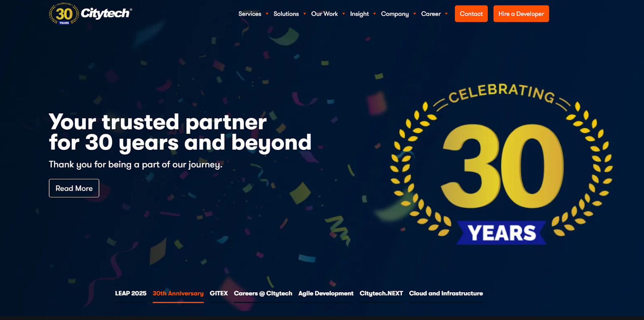The height and width of the screenshot is (320, 644).
Task: Expand the Insight dropdown arrow
Action: [374, 14]
